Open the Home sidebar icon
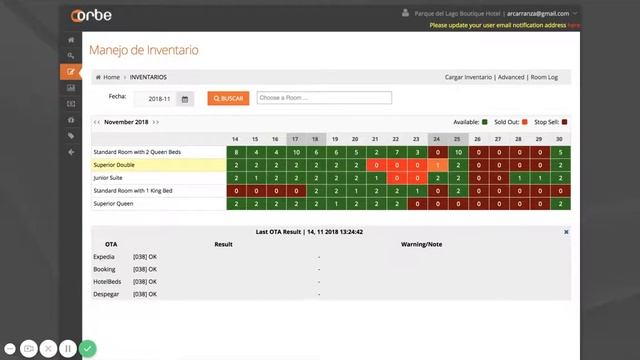This screenshot has height=360, width=640. pyautogui.click(x=71, y=40)
